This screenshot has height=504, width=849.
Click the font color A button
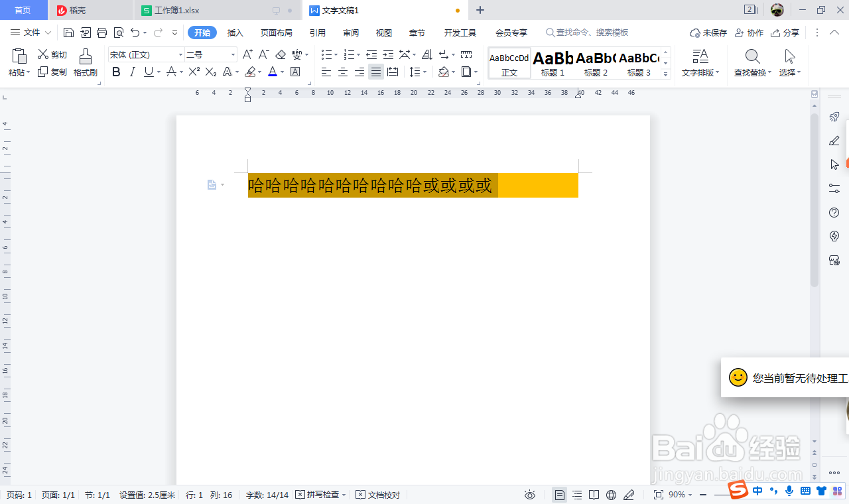pos(272,72)
